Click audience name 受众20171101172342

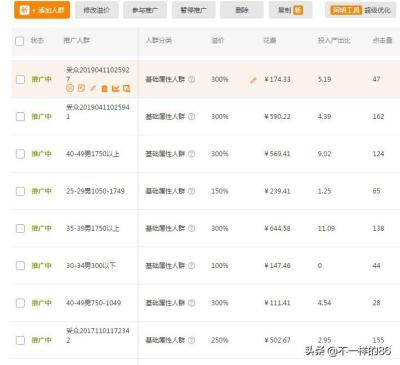[x=98, y=335]
